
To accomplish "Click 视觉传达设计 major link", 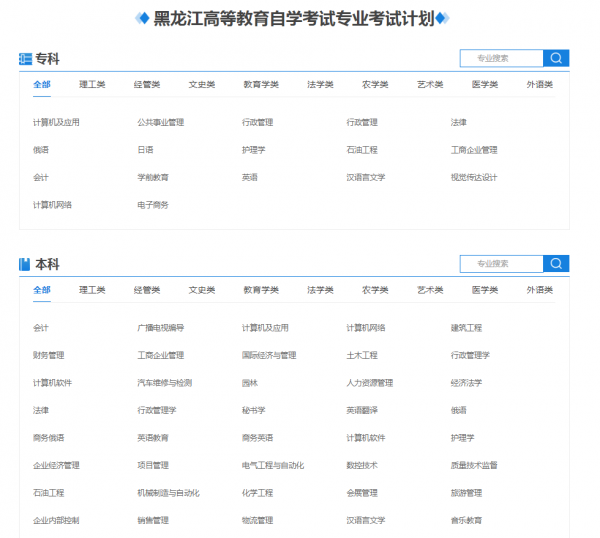I will click(474, 178).
